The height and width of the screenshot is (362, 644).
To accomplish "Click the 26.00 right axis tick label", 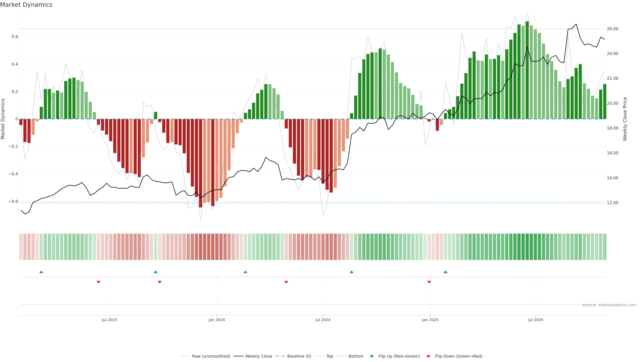I will pyautogui.click(x=612, y=29).
